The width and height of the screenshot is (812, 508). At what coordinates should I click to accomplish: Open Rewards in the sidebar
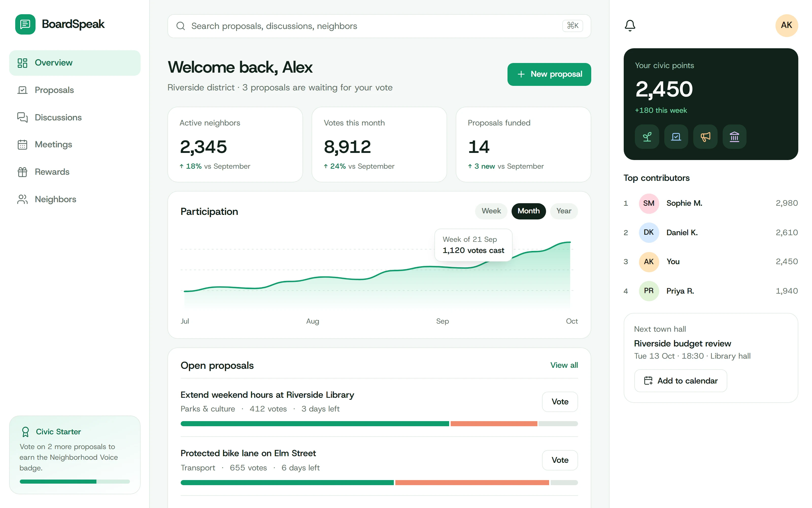tap(75, 172)
